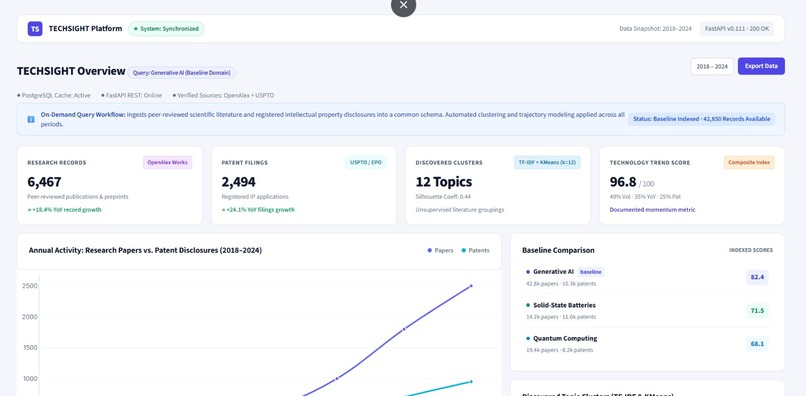Select the Quantum Computing row
This screenshot has height=396, width=806.
tap(647, 344)
